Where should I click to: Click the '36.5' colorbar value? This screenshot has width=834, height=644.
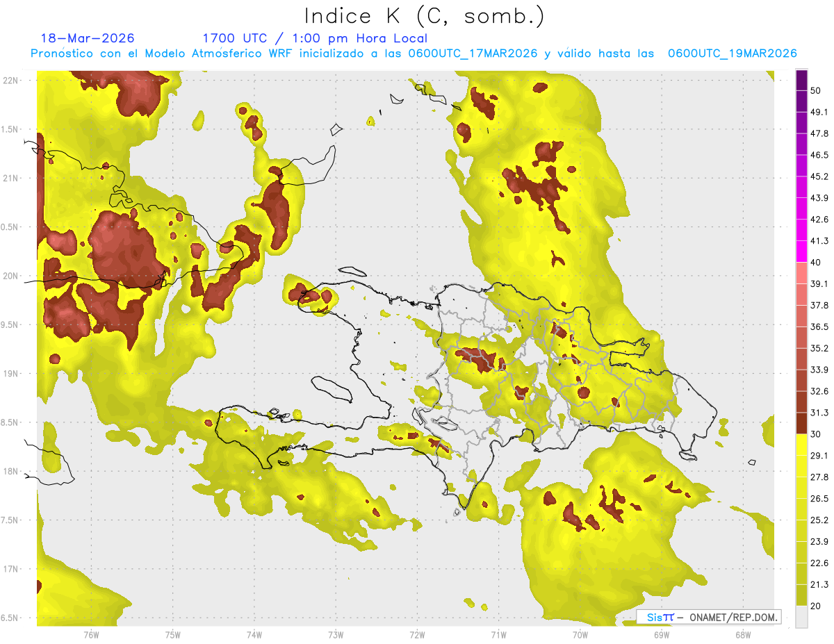pos(819,327)
